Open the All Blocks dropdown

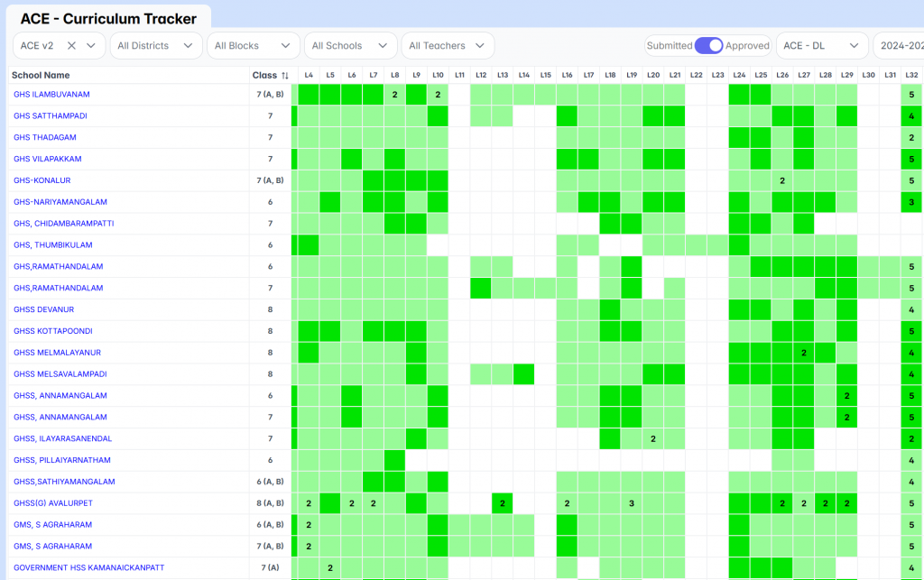253,46
